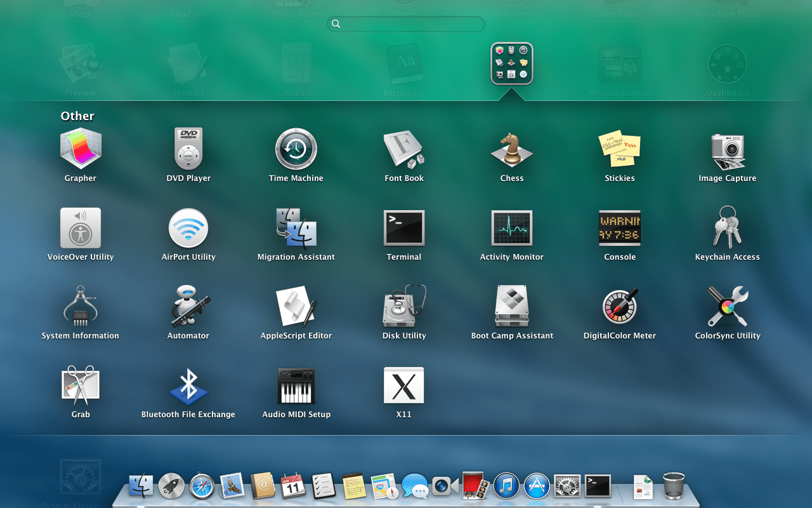Launch Bluetooth File Exchange
This screenshot has height=508, width=812.
coord(188,385)
